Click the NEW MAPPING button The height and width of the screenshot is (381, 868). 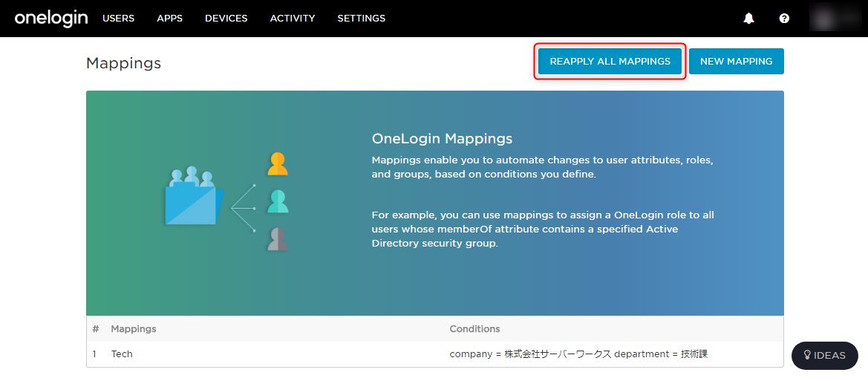point(737,62)
